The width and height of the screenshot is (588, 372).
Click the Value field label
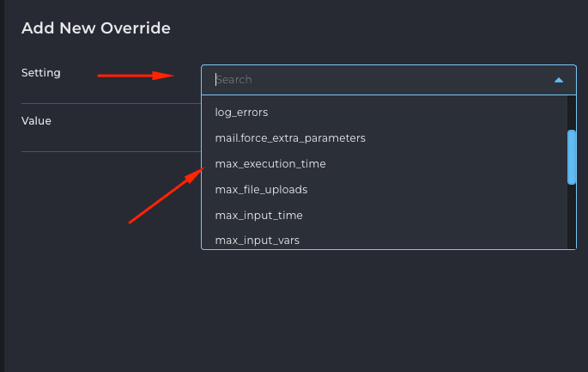(36, 121)
